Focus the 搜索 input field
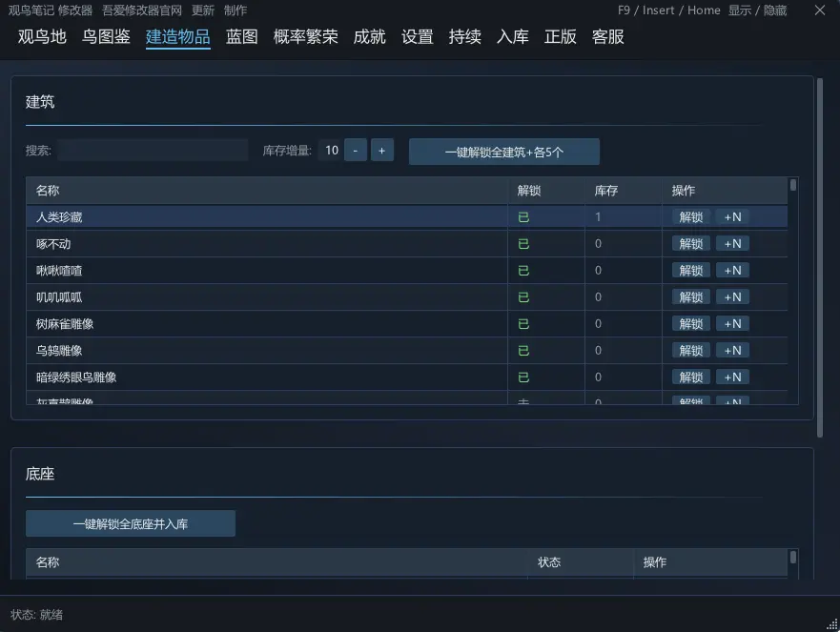840x632 pixels. (x=153, y=150)
